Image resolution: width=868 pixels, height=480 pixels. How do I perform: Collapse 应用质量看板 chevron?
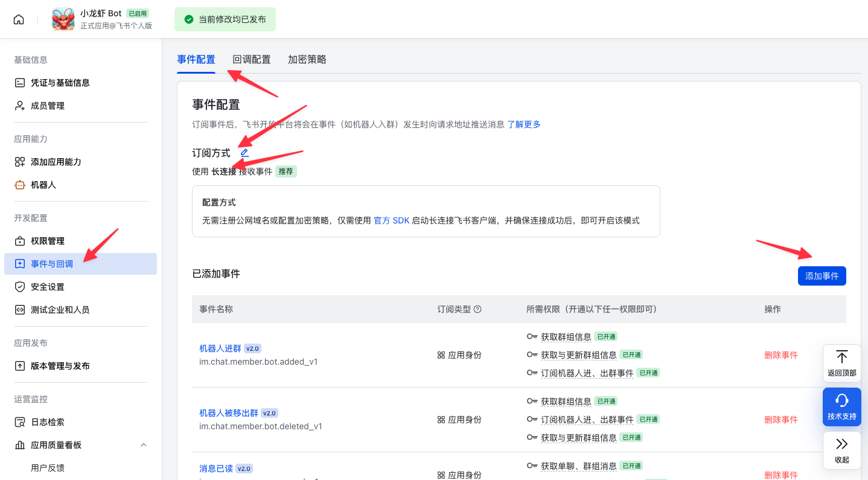(144, 445)
